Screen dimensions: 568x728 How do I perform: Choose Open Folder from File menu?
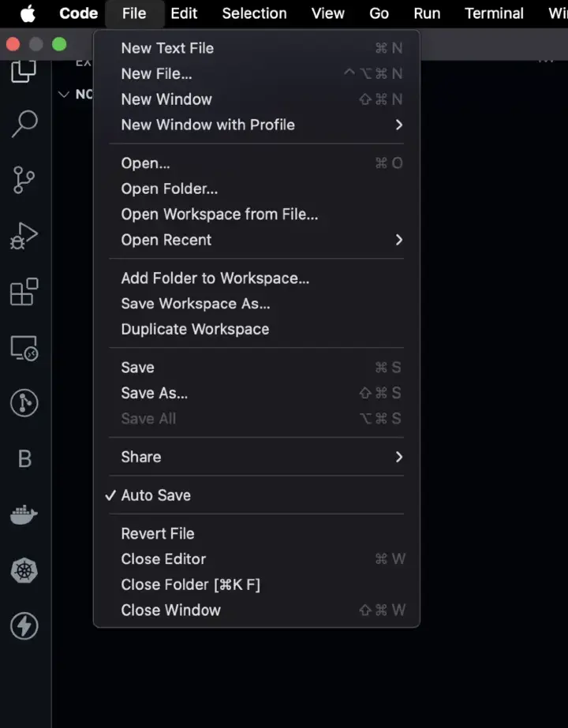tap(170, 189)
